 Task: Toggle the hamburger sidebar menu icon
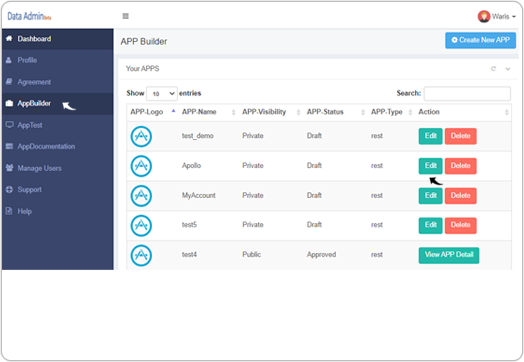[126, 16]
